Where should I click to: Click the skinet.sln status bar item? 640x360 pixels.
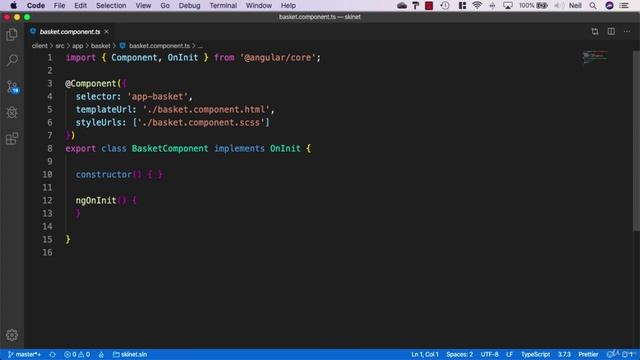click(x=130, y=354)
